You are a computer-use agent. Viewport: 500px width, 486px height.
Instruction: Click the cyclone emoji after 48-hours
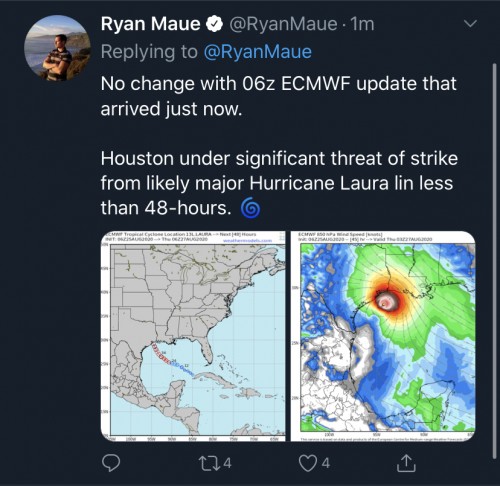click(x=250, y=208)
